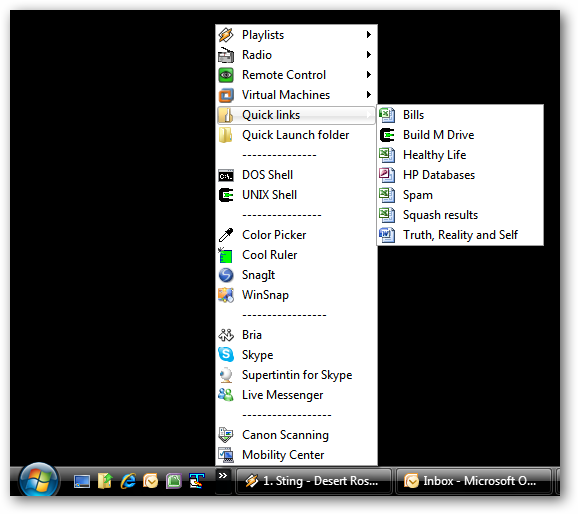Click the UNIX Shell icon

[x=226, y=195]
